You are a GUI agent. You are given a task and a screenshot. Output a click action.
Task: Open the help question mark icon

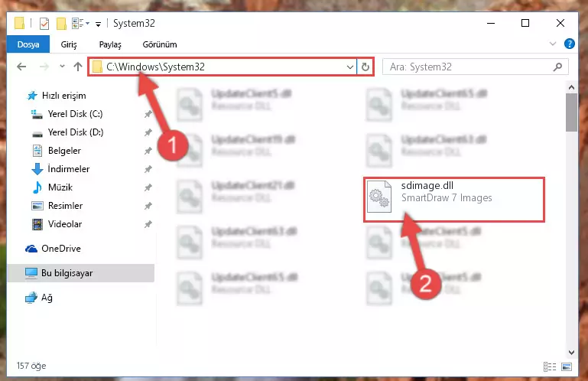tap(569, 44)
